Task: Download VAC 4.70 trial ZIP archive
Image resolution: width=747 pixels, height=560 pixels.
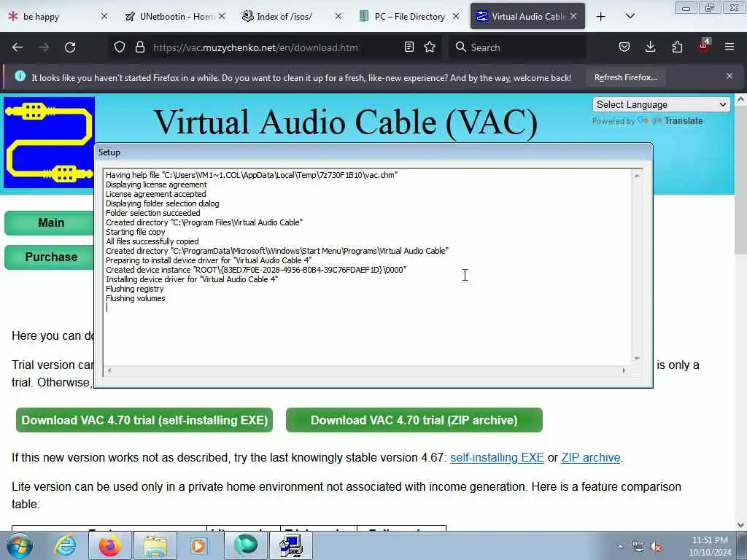Action: pos(414,420)
